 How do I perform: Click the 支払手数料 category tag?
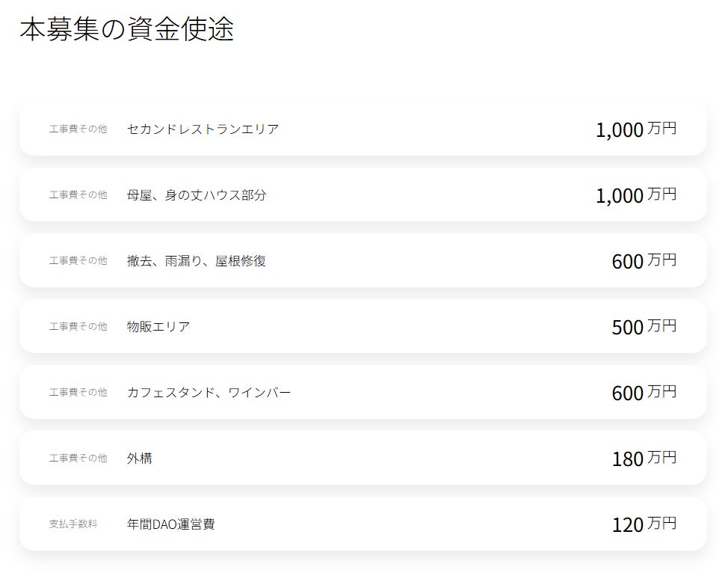(73, 524)
